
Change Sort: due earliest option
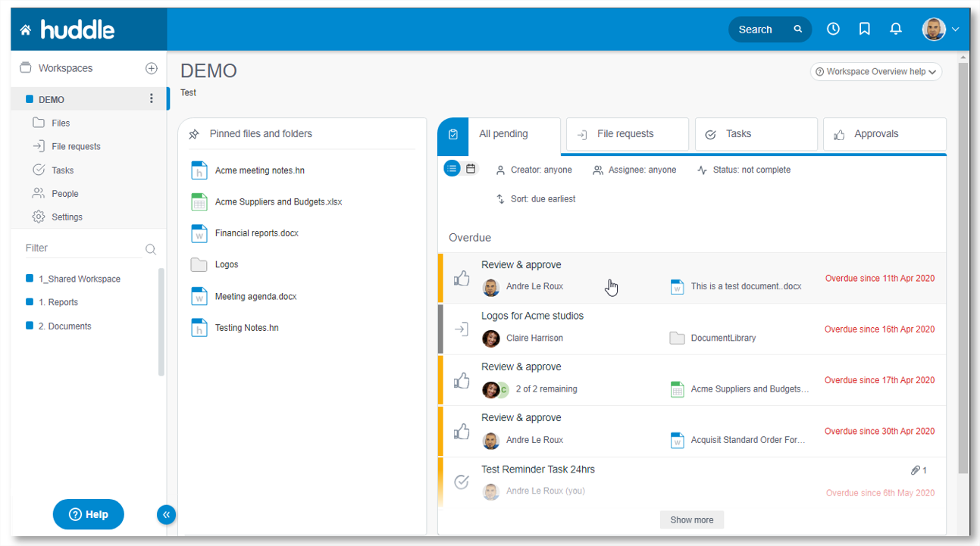coord(535,198)
